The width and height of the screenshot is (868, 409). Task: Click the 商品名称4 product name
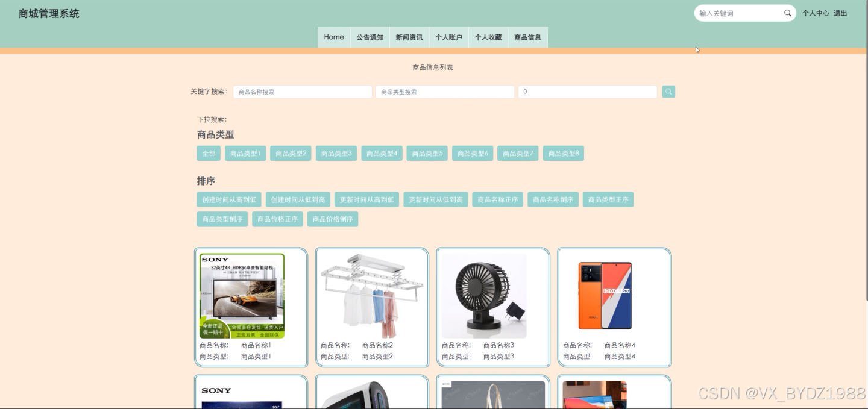[x=620, y=345]
